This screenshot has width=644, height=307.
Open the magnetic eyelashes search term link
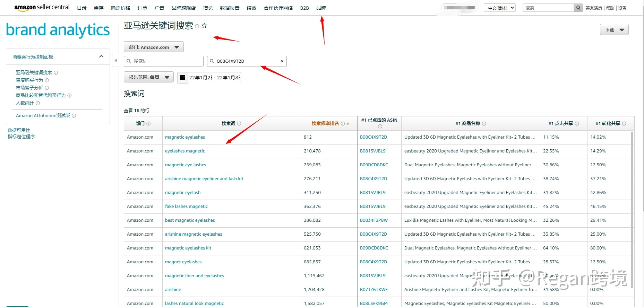185,137
